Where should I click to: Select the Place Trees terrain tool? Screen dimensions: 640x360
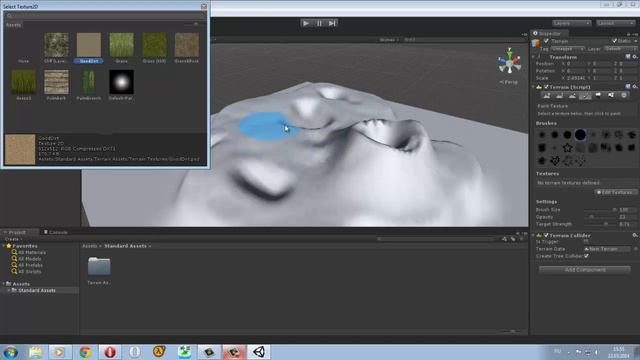point(598,96)
